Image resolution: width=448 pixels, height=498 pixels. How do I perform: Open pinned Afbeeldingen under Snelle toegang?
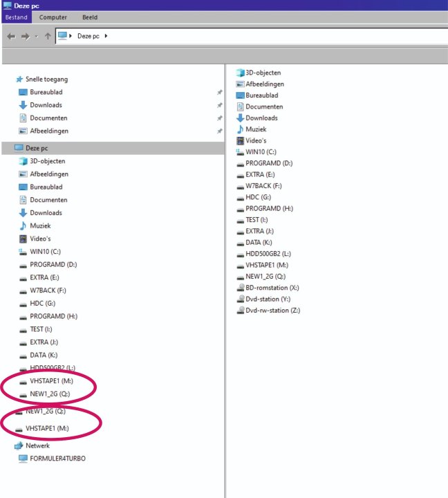click(49, 131)
